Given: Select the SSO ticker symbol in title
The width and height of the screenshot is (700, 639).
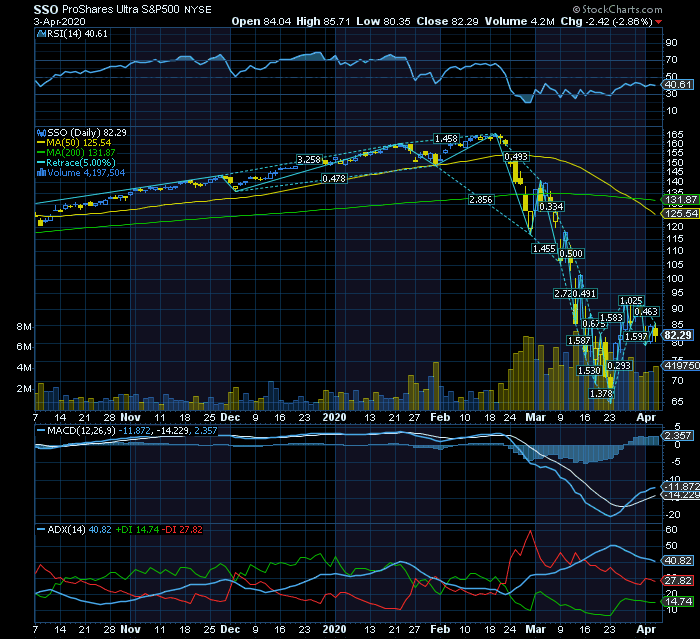Looking at the screenshot, I should click(46, 9).
